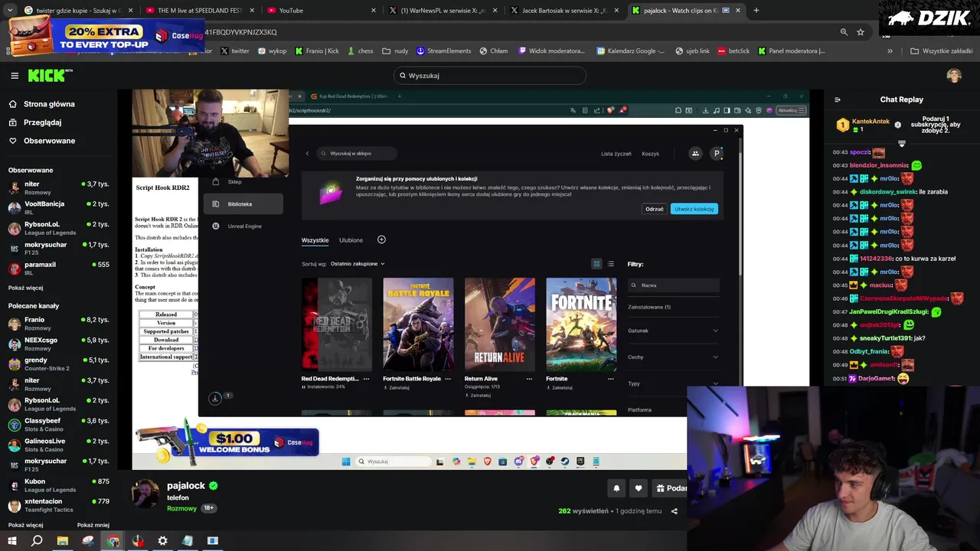Click the Utwórz kolekcję button
This screenshot has width=980, height=551.
pyautogui.click(x=694, y=209)
